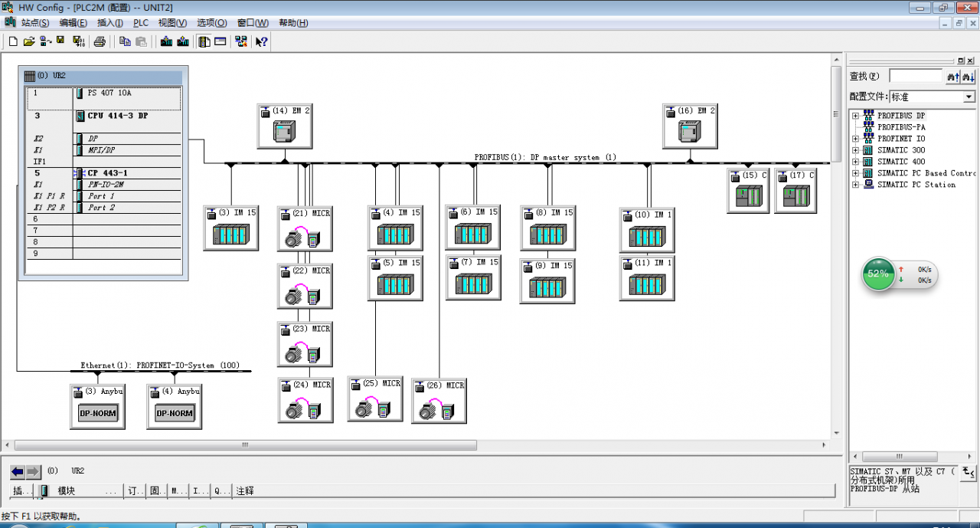The image size is (980, 528).
Task: Select the (11) IM 1 station
Action: point(647,278)
